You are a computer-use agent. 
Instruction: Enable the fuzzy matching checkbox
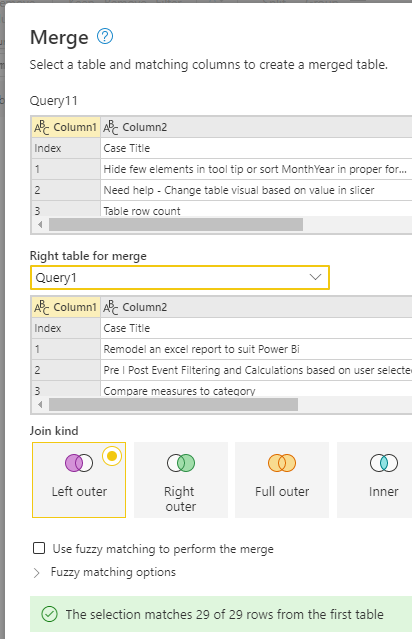(39, 548)
